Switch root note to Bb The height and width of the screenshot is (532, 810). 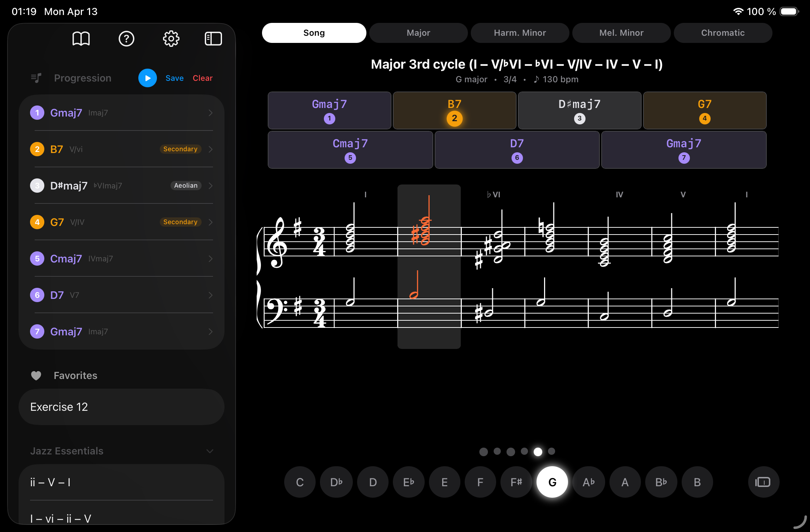(x=661, y=482)
